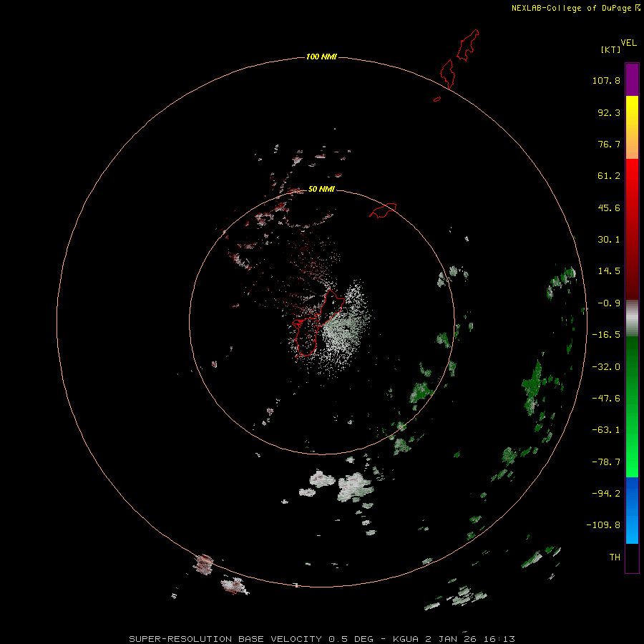Click the 30.1 legend value

pyautogui.click(x=609, y=240)
